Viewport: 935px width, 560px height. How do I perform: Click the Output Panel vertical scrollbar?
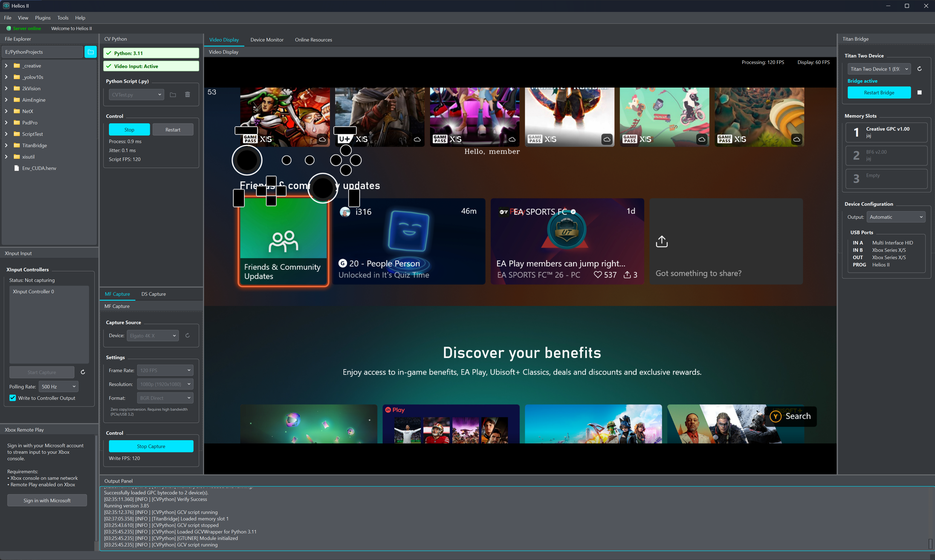pos(930,544)
